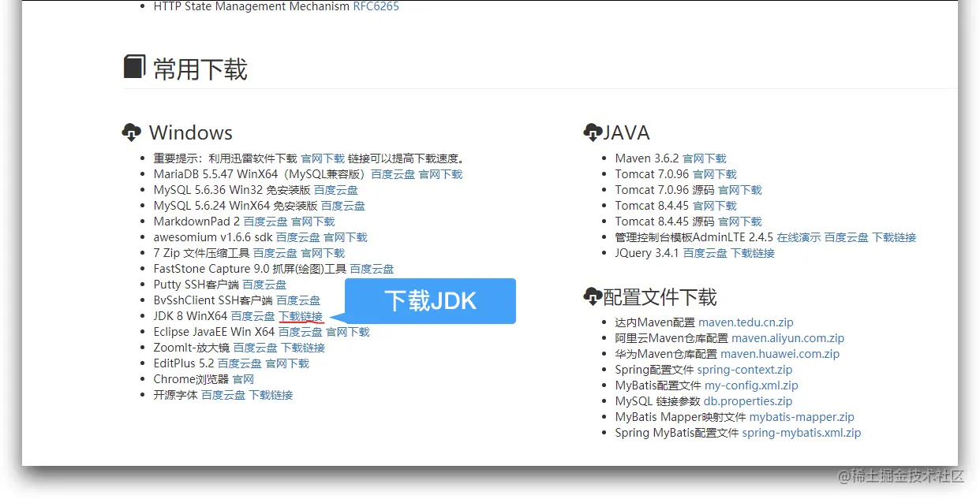Open 开源字体 百度云盘 link
Viewport: 980px width, 499px height.
[223, 395]
